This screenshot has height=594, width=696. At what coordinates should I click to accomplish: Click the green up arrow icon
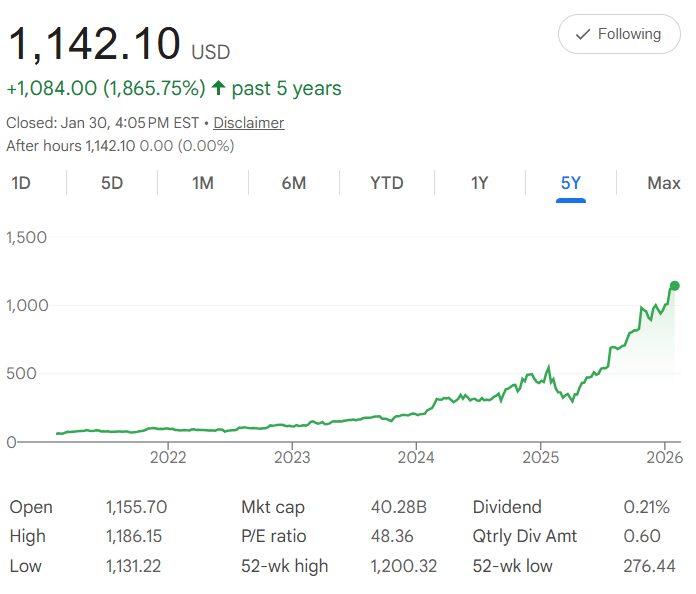point(218,88)
